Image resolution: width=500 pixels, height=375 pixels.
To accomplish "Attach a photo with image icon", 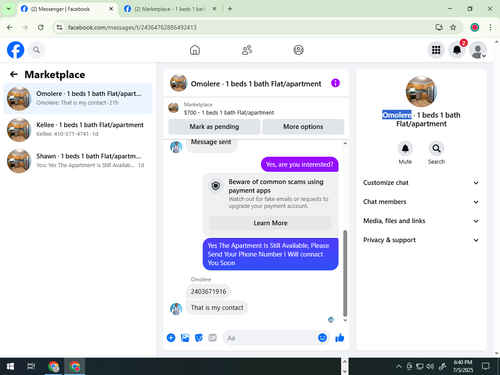I will (185, 338).
